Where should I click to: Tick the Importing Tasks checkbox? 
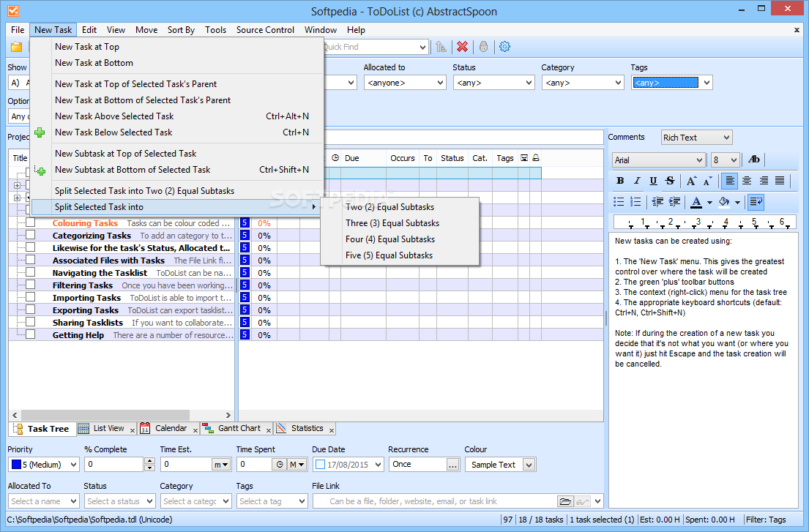[31, 297]
